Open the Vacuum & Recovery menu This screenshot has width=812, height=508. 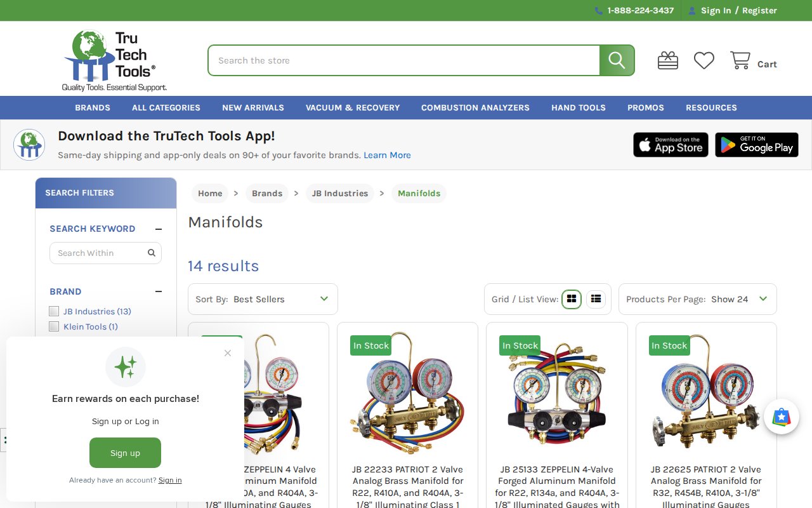click(353, 108)
